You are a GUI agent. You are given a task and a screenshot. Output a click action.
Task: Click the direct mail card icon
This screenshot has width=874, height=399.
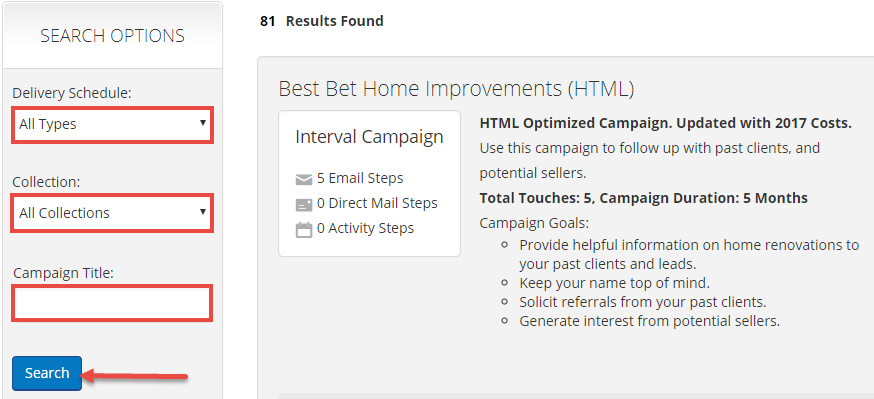coord(304,205)
